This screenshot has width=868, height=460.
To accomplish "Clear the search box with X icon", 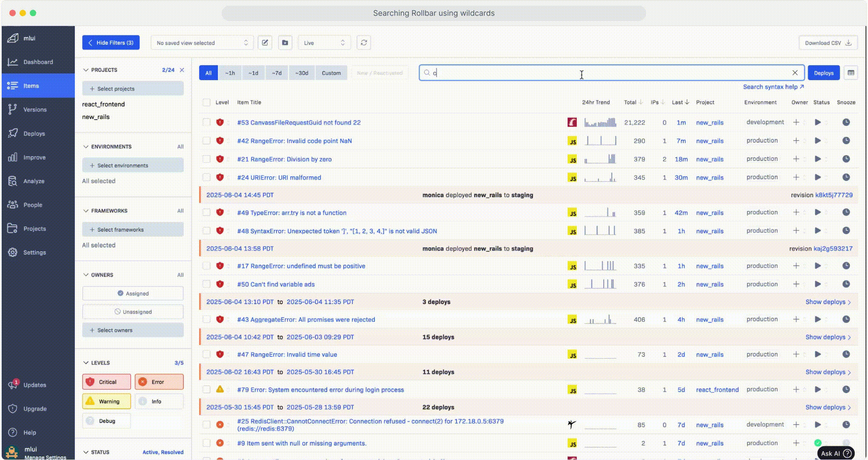I will (795, 73).
